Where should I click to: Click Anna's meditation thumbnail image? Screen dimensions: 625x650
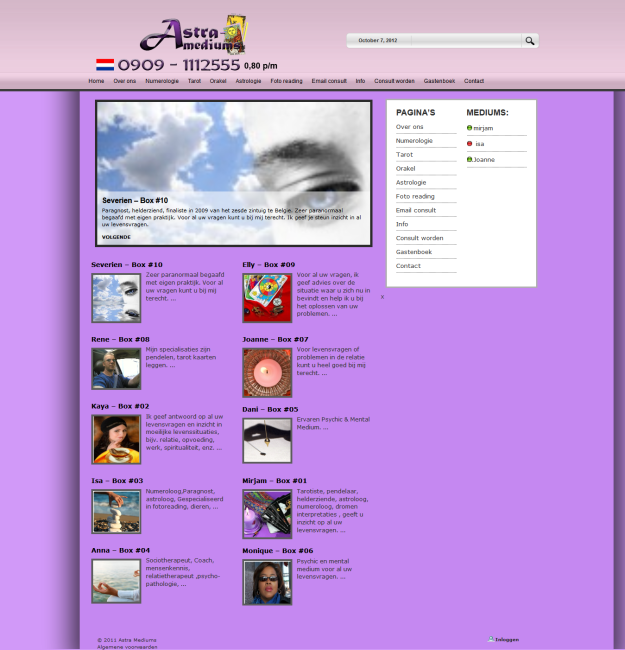tap(116, 581)
